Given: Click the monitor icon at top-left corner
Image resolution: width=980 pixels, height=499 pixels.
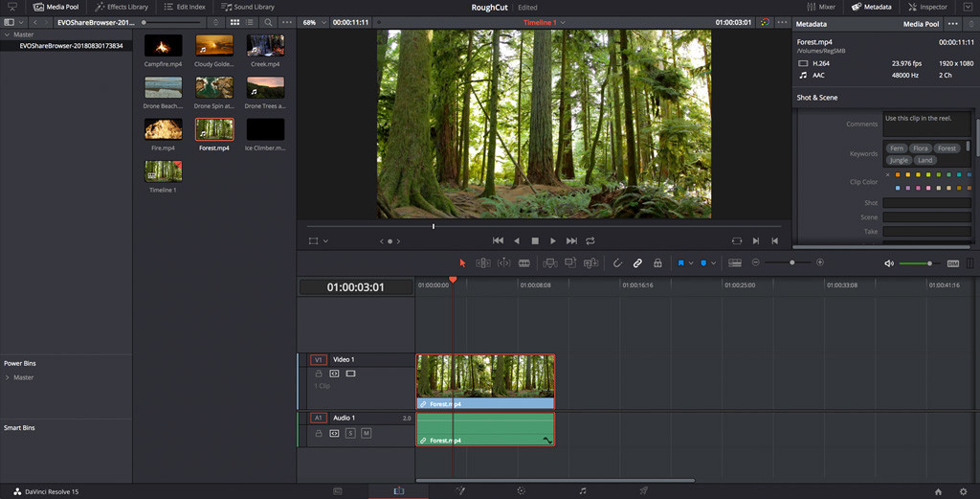Looking at the screenshot, I should tap(11, 7).
